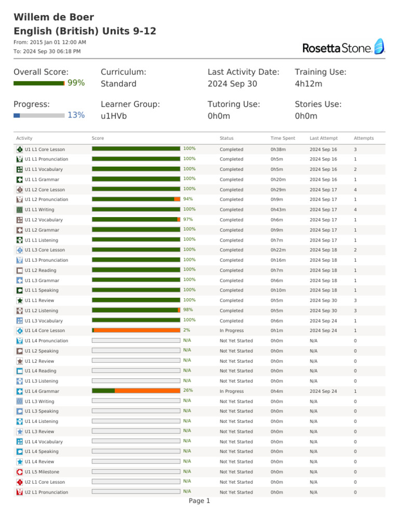This screenshot has width=399, height=532.
Task: Click the U1 L4 Grammar activity label
Action: click(42, 391)
